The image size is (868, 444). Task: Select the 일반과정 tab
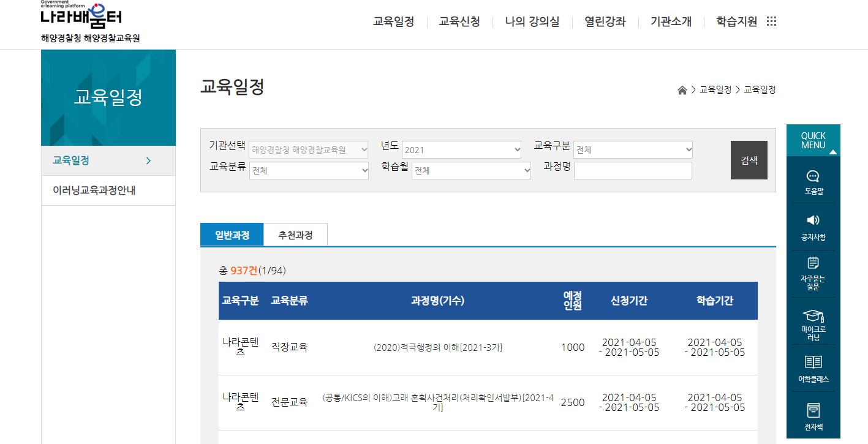point(232,234)
